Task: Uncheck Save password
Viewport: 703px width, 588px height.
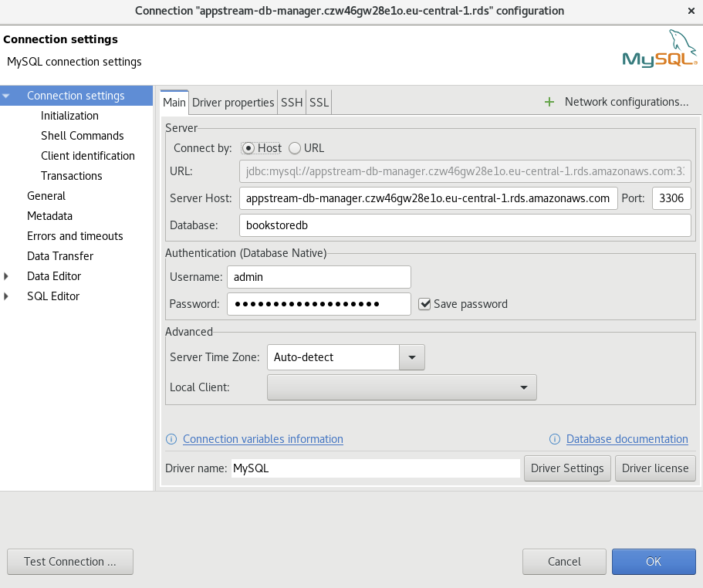Action: (x=425, y=304)
